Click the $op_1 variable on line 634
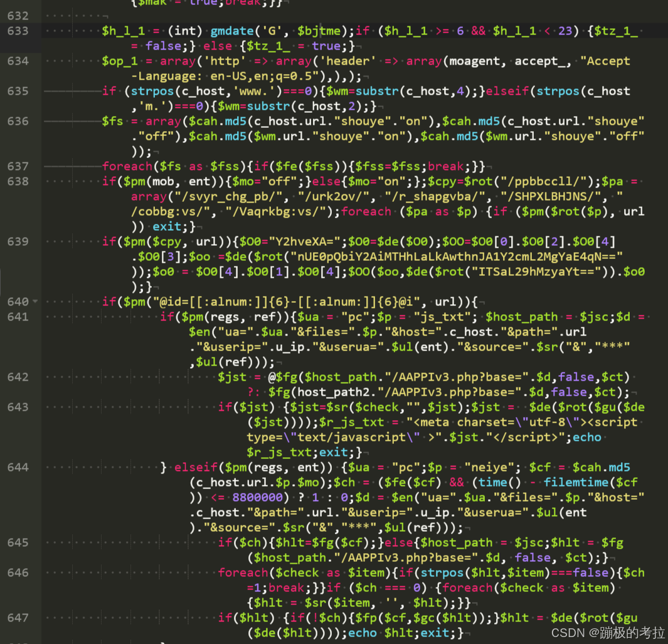 120,61
